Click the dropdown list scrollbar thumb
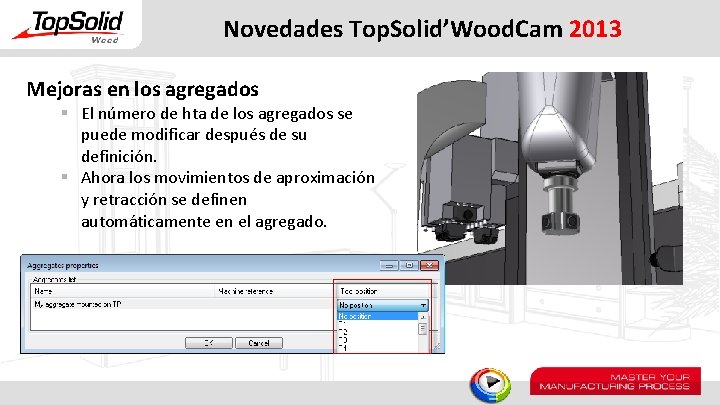This screenshot has height=405, width=720. [422, 329]
